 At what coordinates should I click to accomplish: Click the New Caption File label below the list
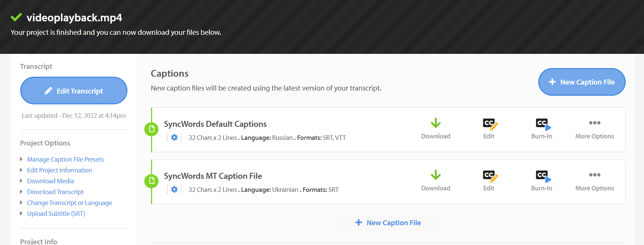[394, 223]
